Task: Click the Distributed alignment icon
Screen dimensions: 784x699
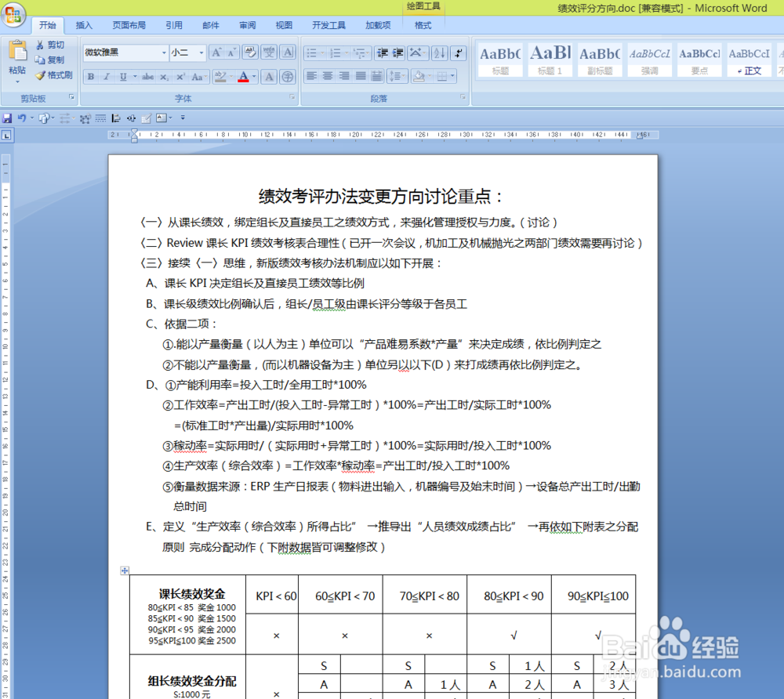Action: tap(377, 77)
